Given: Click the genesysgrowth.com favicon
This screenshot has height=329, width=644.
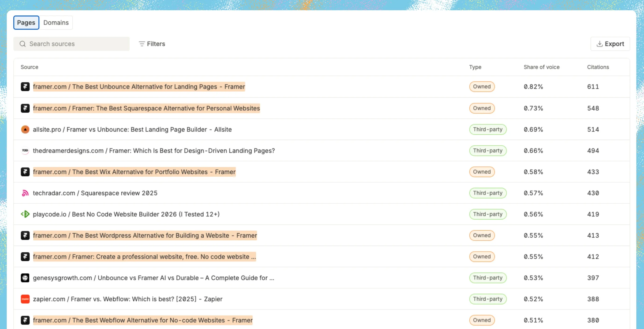Looking at the screenshot, I should (25, 278).
